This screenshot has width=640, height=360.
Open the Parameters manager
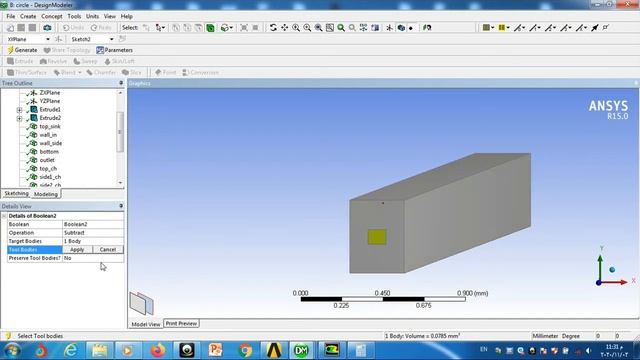[114, 50]
